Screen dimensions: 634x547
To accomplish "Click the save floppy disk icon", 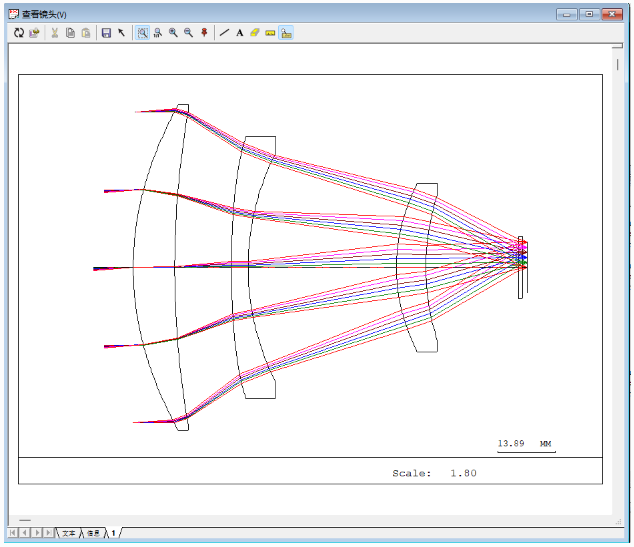I will [x=106, y=33].
